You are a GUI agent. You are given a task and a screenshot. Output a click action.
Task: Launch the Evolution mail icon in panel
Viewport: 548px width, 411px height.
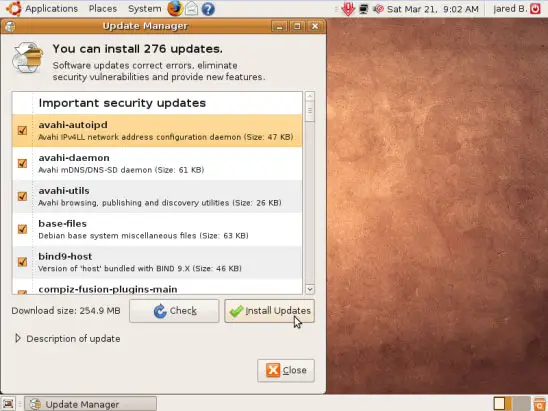coord(192,9)
